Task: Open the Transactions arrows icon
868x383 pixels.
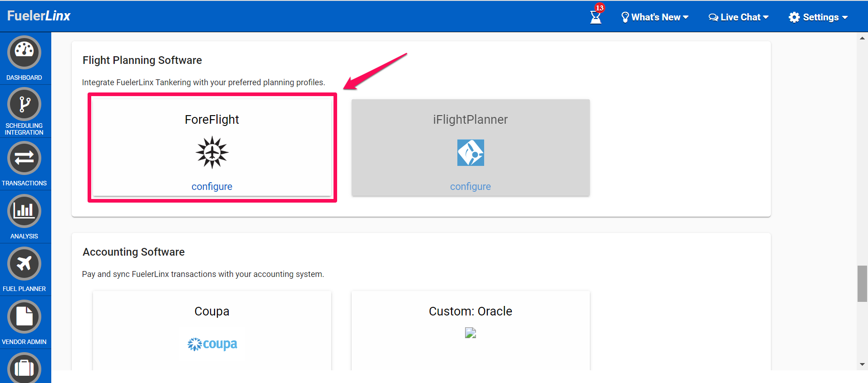Action: (24, 158)
